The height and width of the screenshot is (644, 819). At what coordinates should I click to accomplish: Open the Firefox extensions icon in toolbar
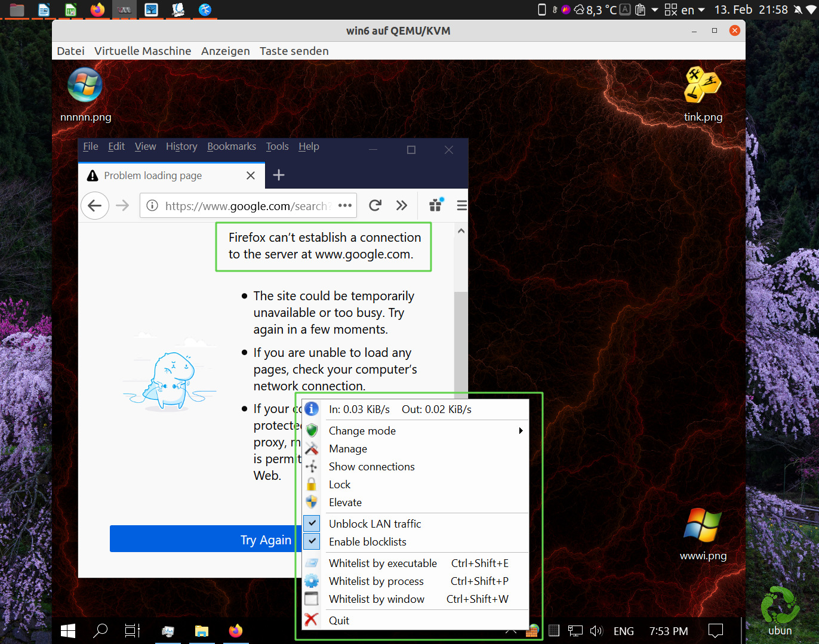436,205
